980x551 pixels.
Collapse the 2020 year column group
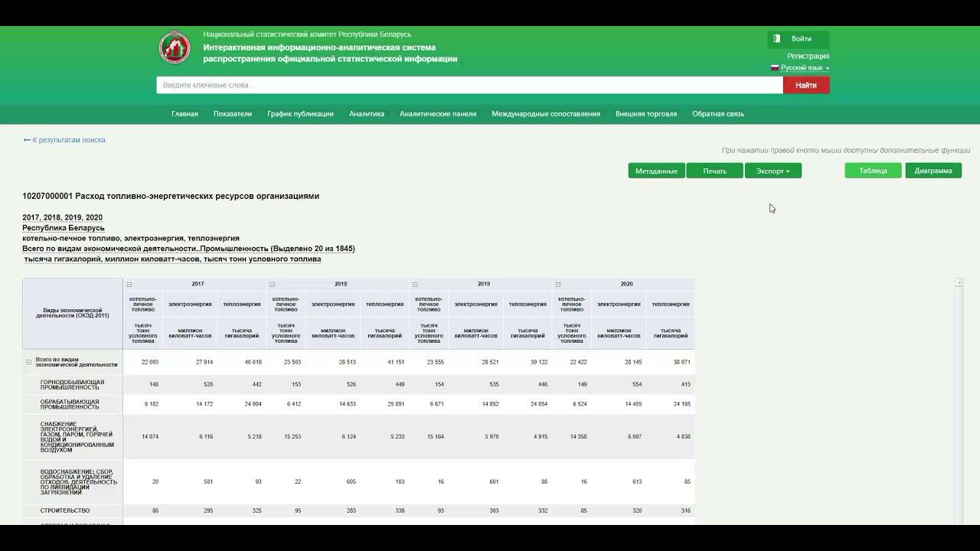pos(558,285)
